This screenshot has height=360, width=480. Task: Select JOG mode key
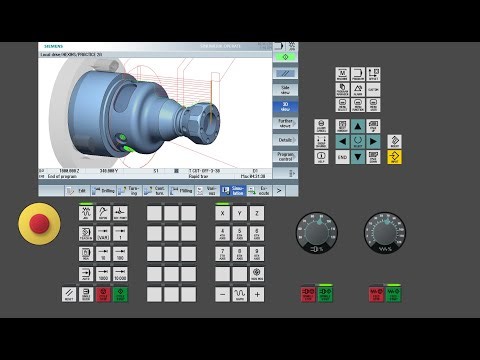86,213
